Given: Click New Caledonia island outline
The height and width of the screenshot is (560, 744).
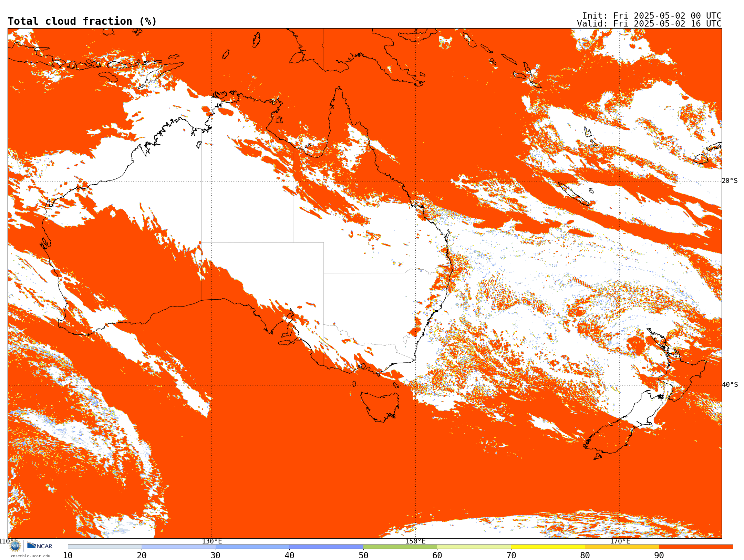Looking at the screenshot, I should coord(573,194).
